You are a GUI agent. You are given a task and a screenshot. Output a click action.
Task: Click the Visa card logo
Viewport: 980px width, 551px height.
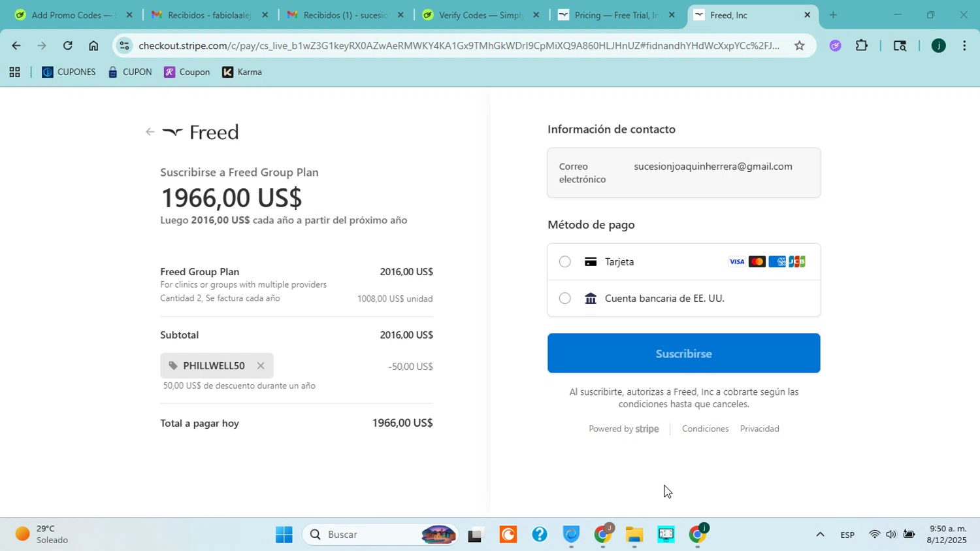point(736,262)
